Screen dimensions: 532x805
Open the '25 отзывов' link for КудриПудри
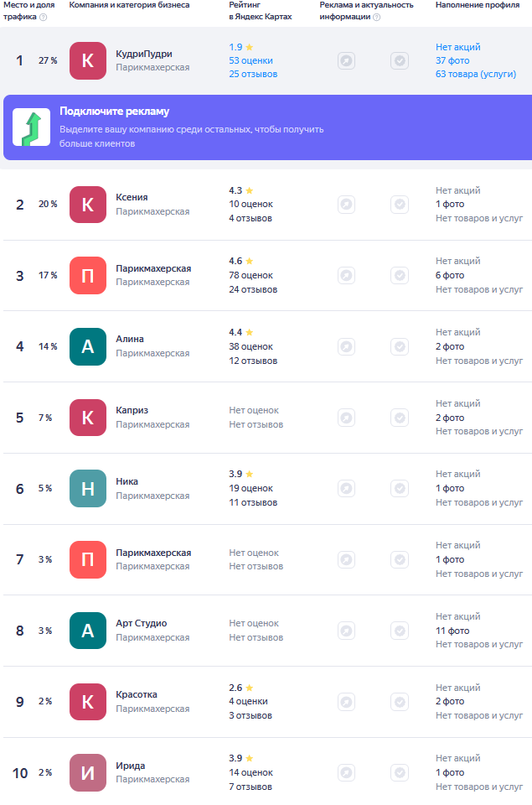(x=253, y=74)
